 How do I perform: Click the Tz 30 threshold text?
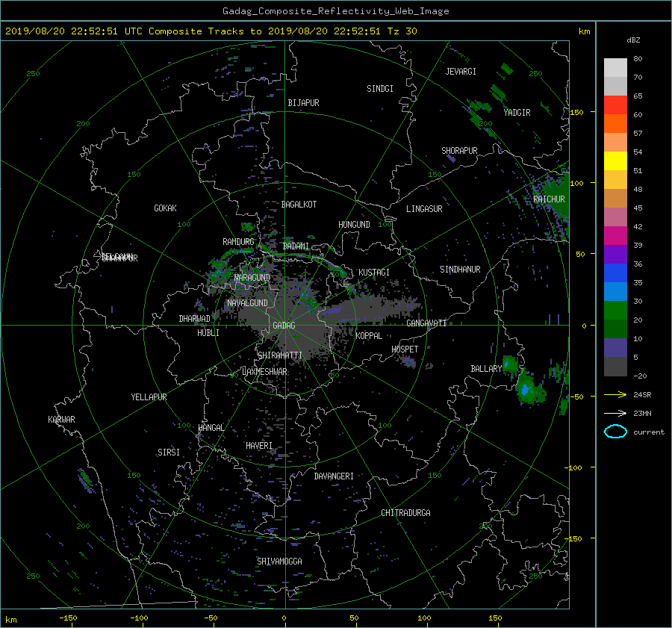point(402,31)
